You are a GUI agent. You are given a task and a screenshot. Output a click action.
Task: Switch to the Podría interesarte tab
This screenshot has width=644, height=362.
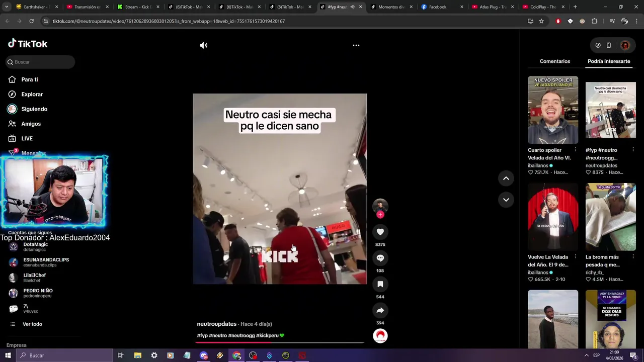coord(609,61)
